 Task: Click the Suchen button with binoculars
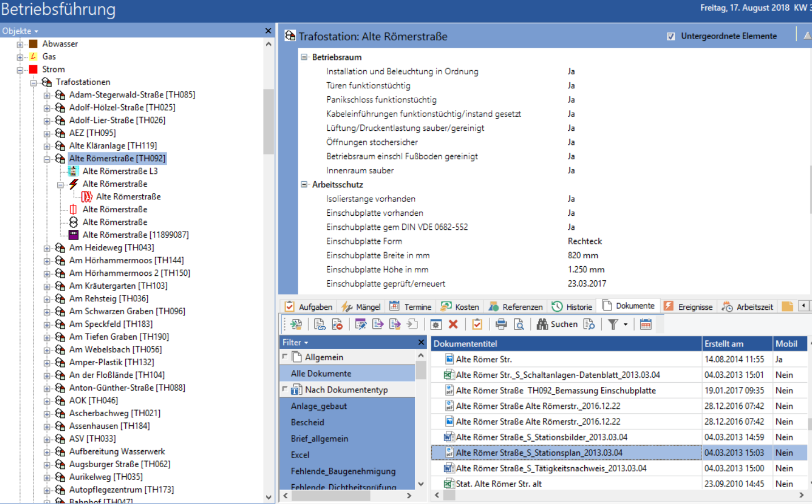pos(558,324)
